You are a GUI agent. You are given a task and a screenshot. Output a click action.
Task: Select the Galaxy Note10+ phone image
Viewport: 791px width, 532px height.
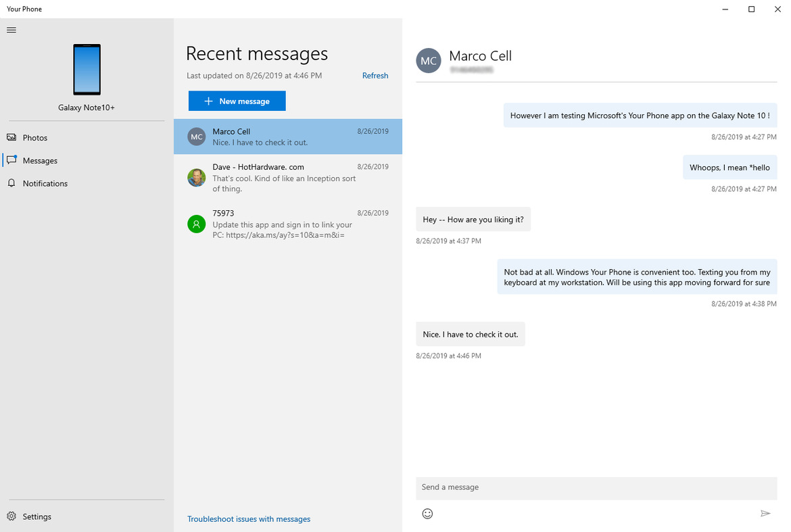click(87, 70)
